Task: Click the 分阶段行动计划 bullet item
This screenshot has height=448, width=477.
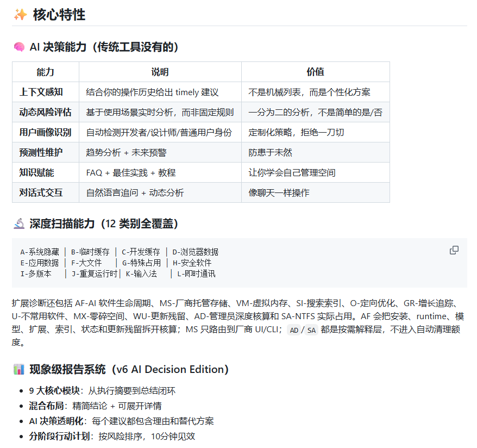Action: tap(112, 436)
